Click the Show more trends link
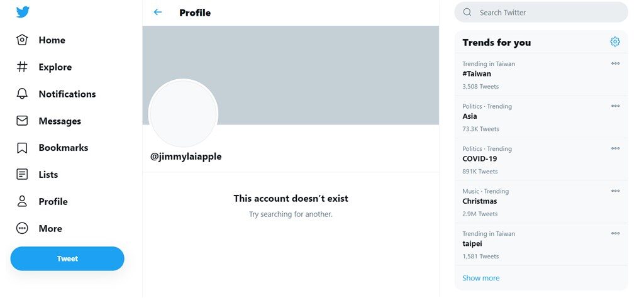This screenshot has width=644, height=298. pyautogui.click(x=481, y=278)
